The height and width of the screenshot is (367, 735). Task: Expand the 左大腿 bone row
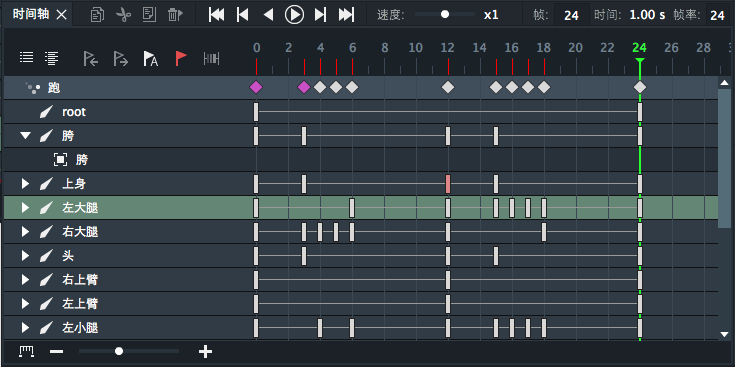[x=25, y=208]
